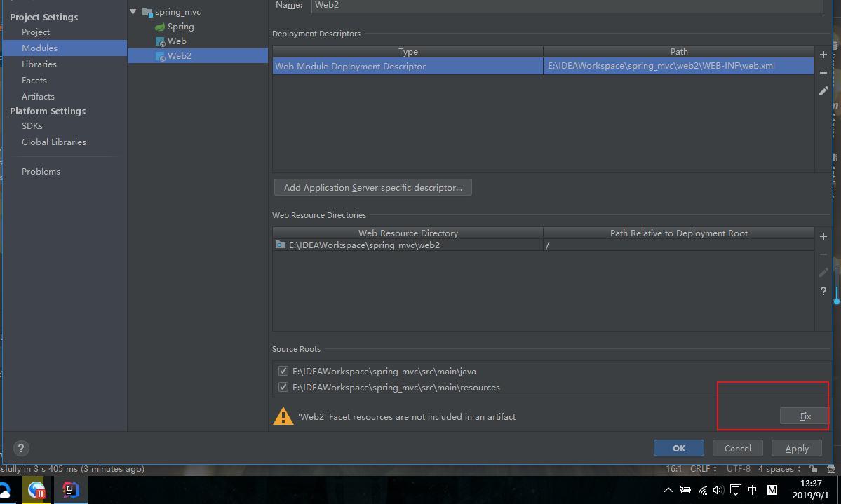Viewport: 841px width, 504px height.
Task: Click Path Relative to Deployment Root header
Action: (x=678, y=233)
